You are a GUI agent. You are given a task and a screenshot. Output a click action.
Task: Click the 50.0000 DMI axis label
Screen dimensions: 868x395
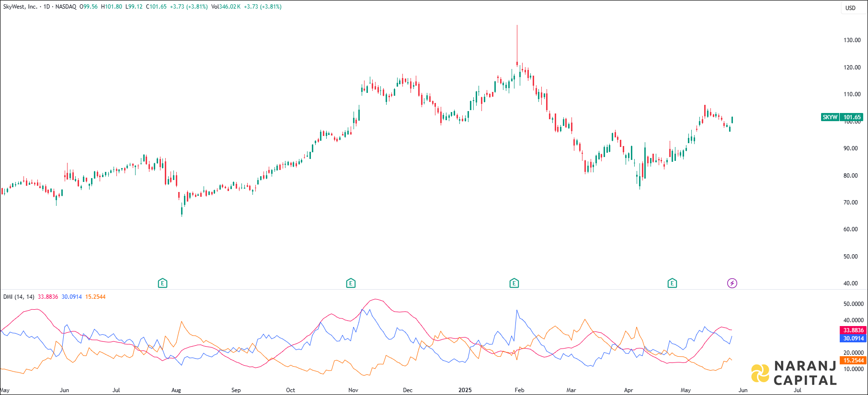(x=854, y=304)
